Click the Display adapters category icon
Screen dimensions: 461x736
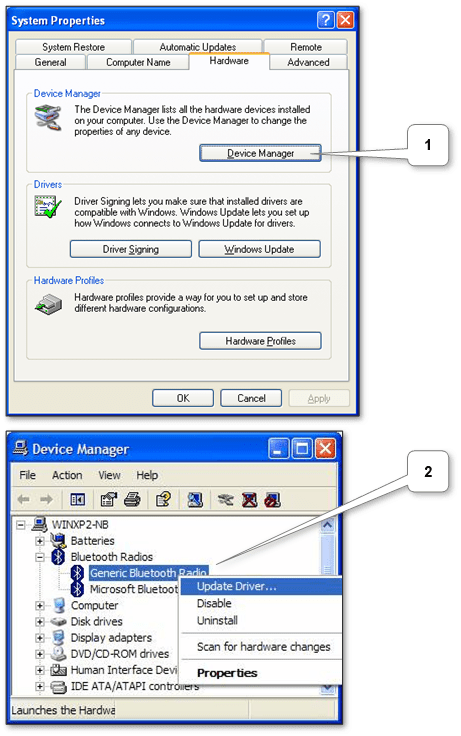coord(59,637)
